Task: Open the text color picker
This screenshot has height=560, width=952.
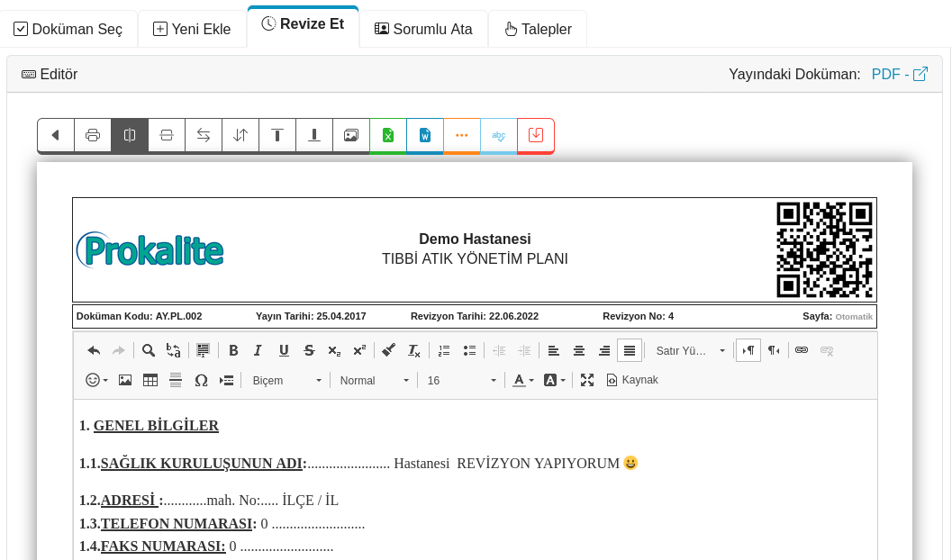Action: click(x=523, y=381)
